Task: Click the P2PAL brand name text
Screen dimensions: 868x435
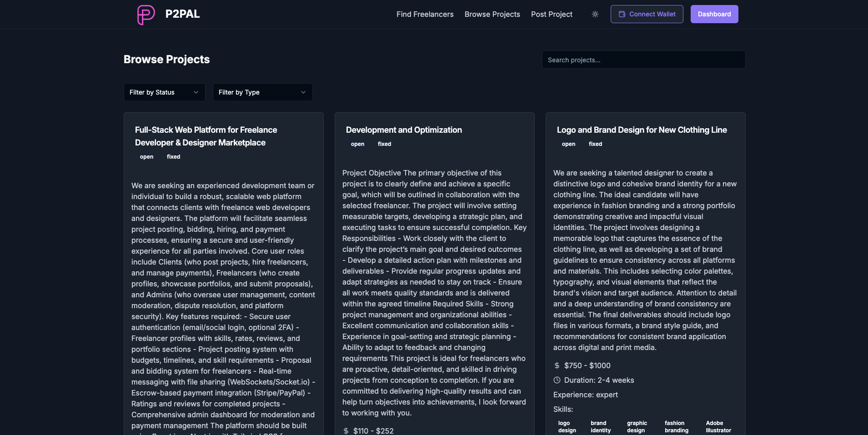Action: tap(182, 14)
